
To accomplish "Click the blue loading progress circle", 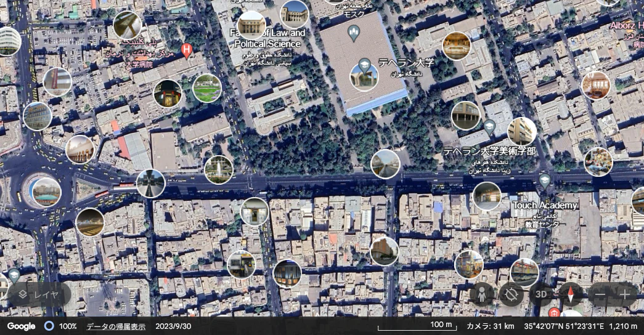I will click(49, 326).
